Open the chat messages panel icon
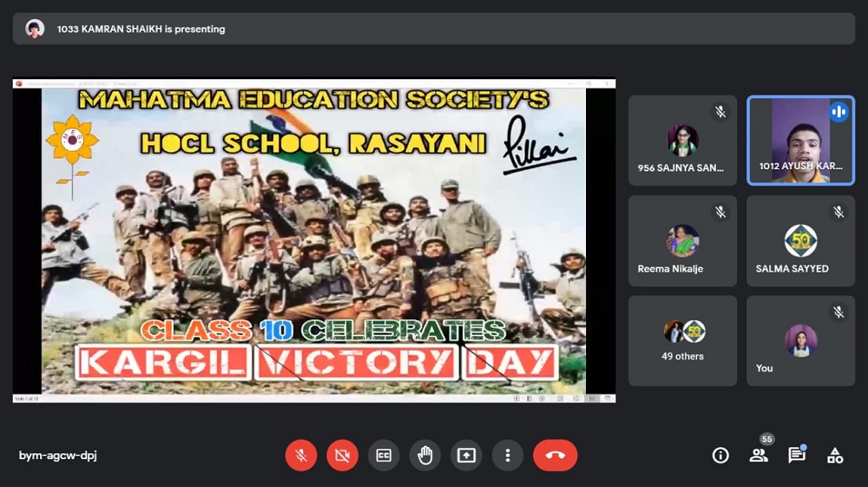Viewport: 868px width, 487px height. point(796,455)
